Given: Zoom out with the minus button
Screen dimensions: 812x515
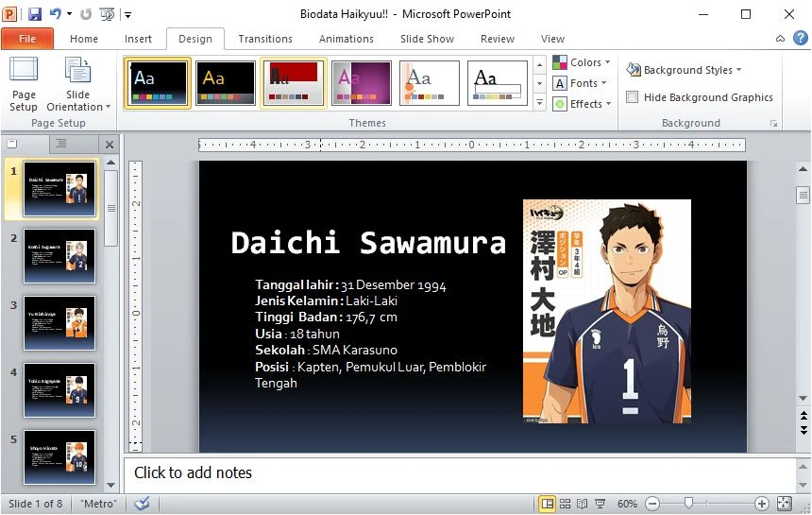Looking at the screenshot, I should [x=652, y=504].
